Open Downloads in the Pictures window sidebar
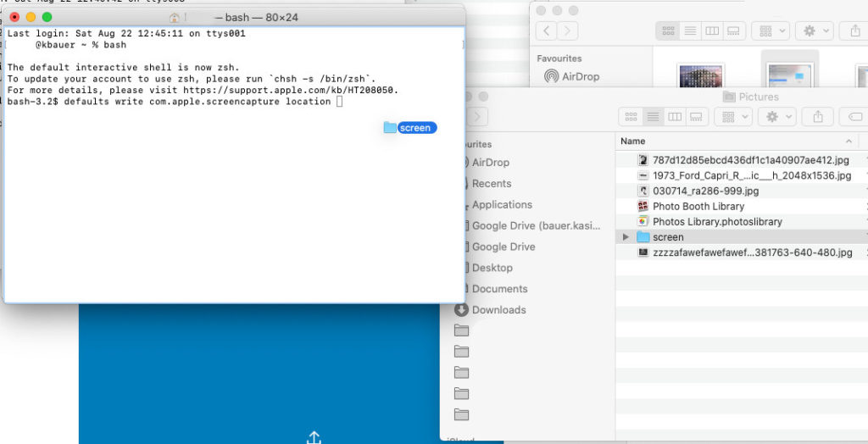 pos(498,310)
